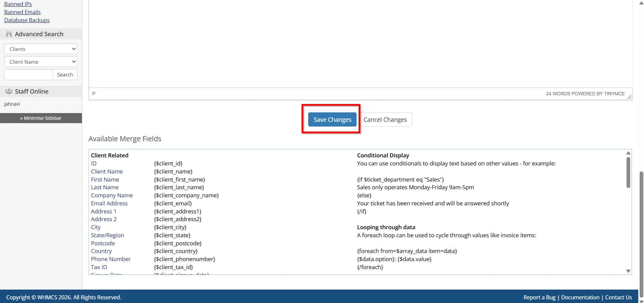Image resolution: width=644 pixels, height=303 pixels.
Task: Click the main page vertical scrollbar thumb
Action: coord(641,234)
